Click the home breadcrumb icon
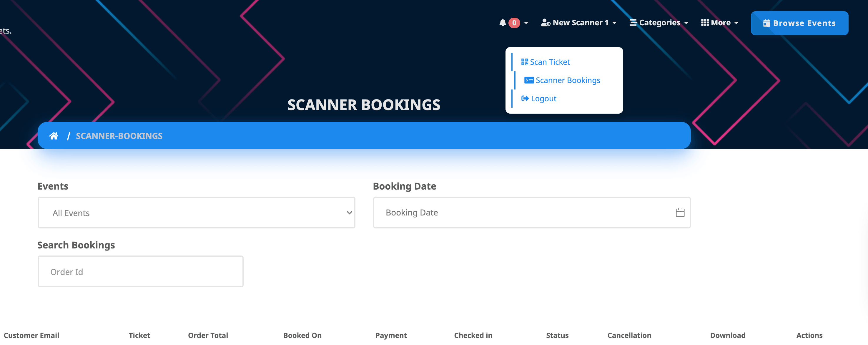868x345 pixels. [54, 136]
